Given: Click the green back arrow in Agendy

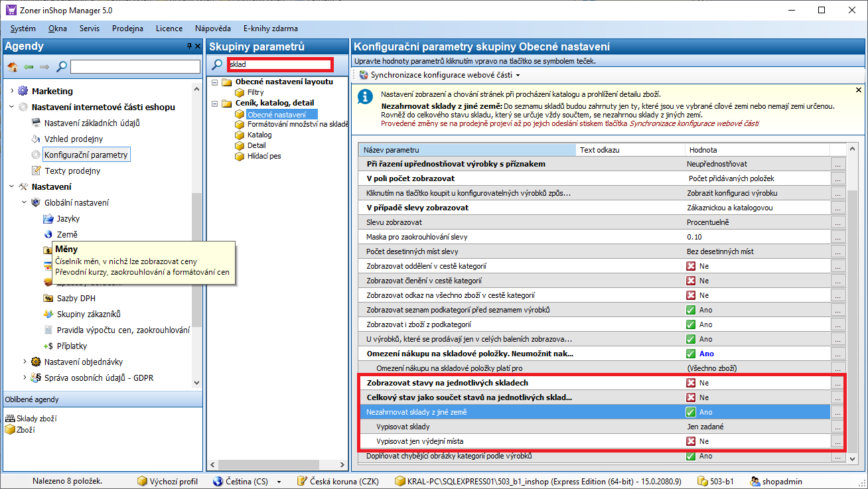Looking at the screenshot, I should [29, 67].
